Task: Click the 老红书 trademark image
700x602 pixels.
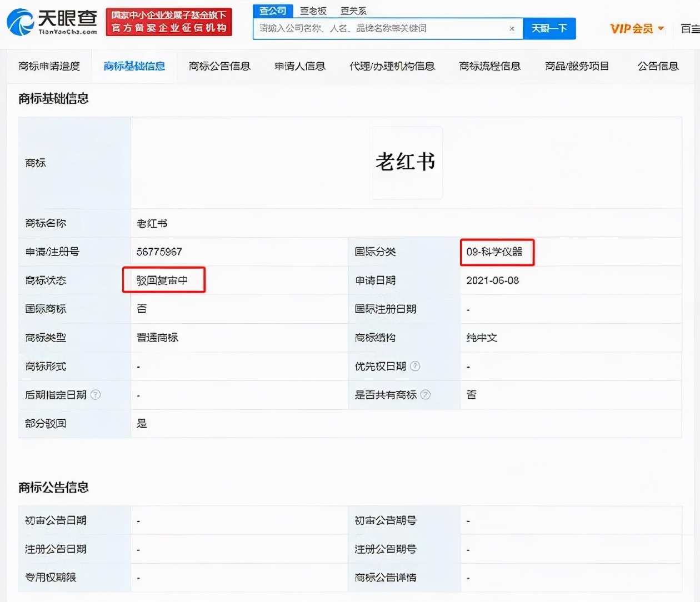Action: 406,162
